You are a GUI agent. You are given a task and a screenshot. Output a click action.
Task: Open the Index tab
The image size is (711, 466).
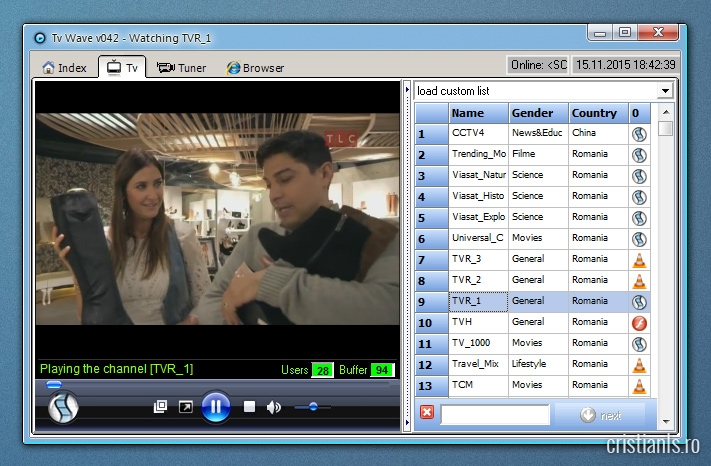pyautogui.click(x=64, y=68)
